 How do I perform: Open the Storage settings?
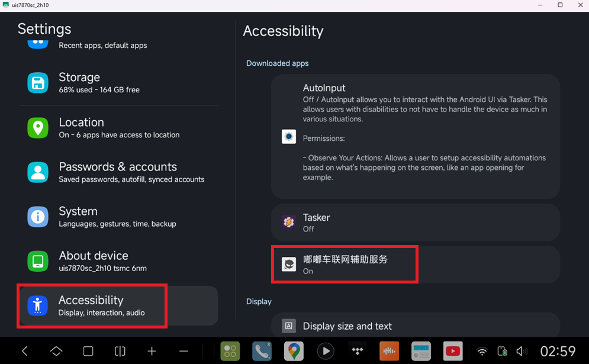click(118, 83)
